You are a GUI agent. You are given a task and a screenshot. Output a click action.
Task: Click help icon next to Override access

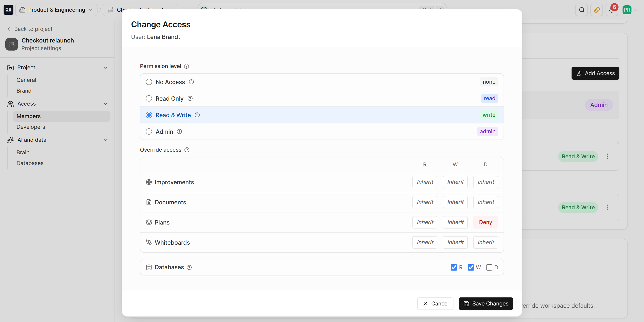coord(187,150)
